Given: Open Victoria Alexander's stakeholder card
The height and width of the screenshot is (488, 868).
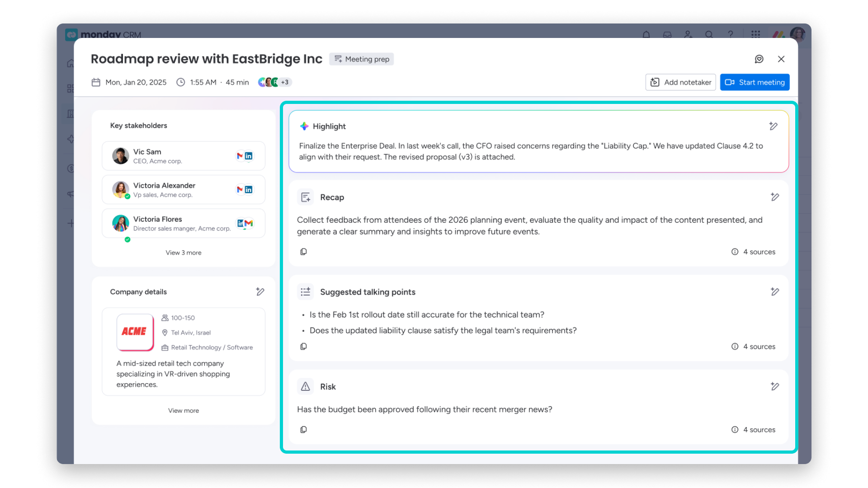Looking at the screenshot, I should (x=184, y=190).
